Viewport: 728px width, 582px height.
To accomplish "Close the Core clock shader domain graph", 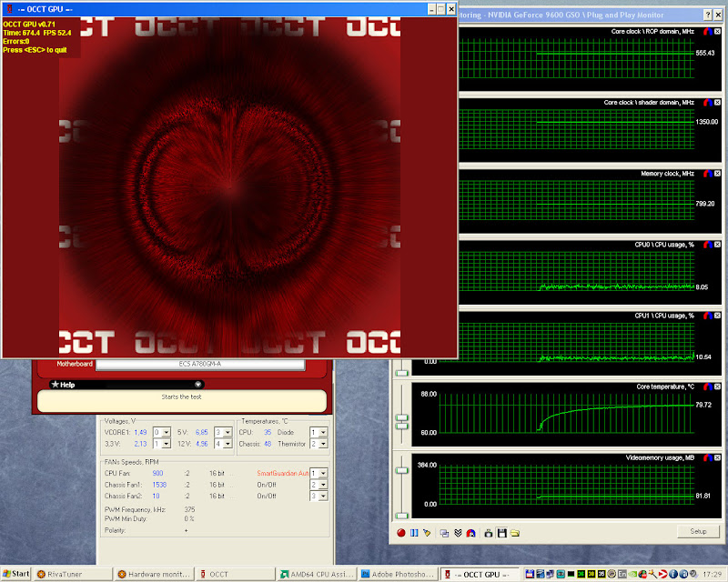I will pos(717,103).
